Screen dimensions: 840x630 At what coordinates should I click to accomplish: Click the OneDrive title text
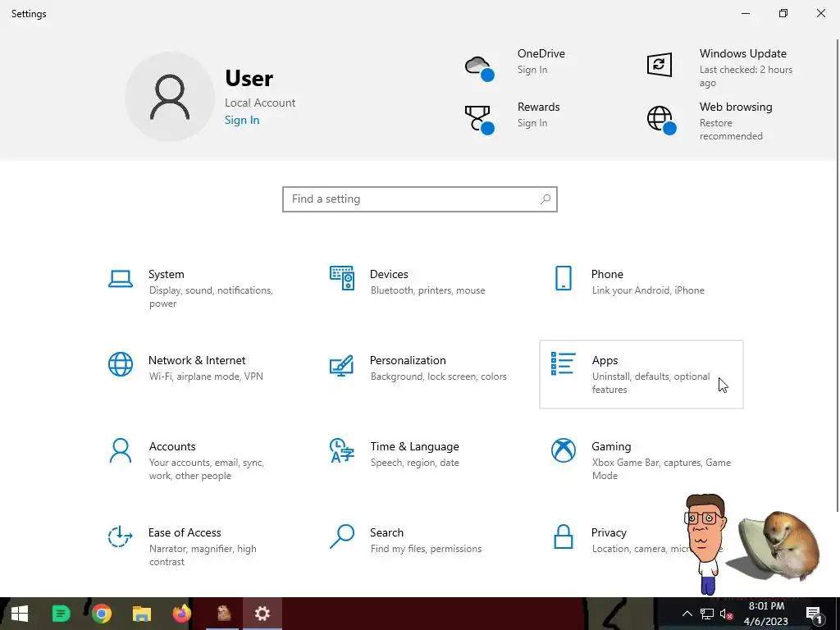click(x=541, y=53)
